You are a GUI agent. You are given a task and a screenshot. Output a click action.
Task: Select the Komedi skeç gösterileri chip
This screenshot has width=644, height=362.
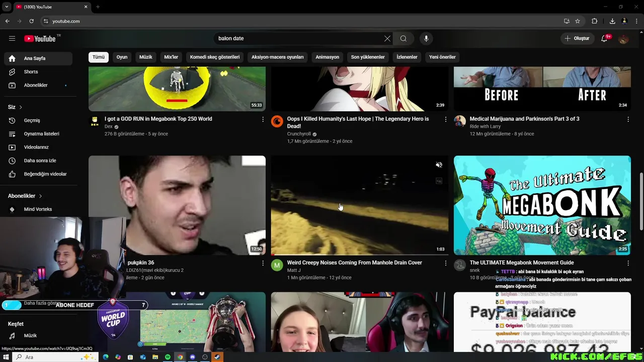pos(215,57)
